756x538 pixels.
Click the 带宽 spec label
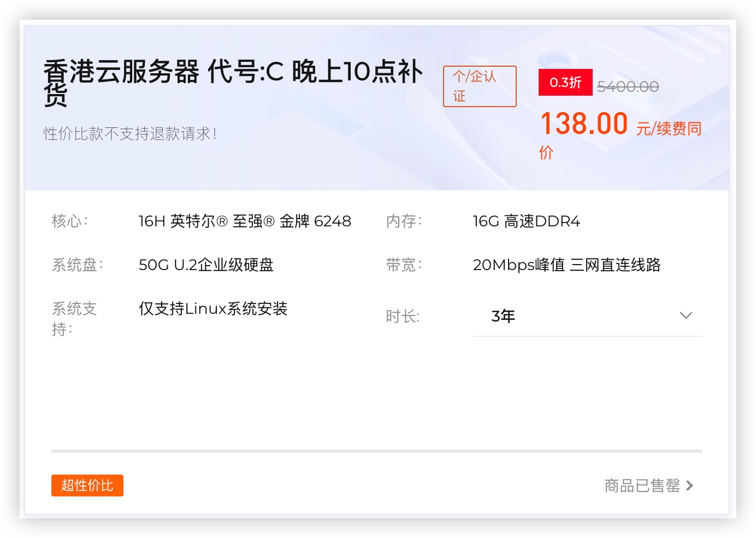click(403, 265)
